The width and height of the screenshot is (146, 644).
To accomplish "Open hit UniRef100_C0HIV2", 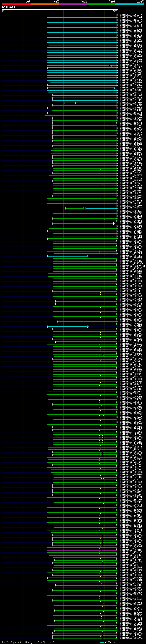I will (x=131, y=75).
